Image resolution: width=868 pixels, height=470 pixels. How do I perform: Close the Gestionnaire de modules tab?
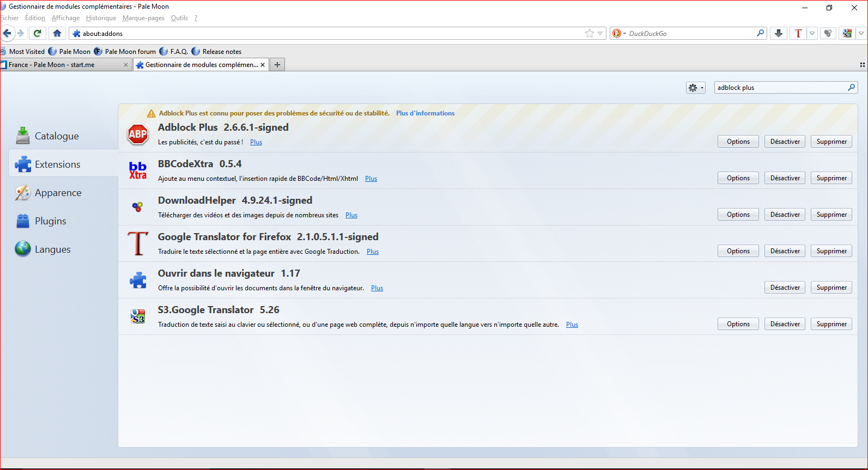(263, 65)
